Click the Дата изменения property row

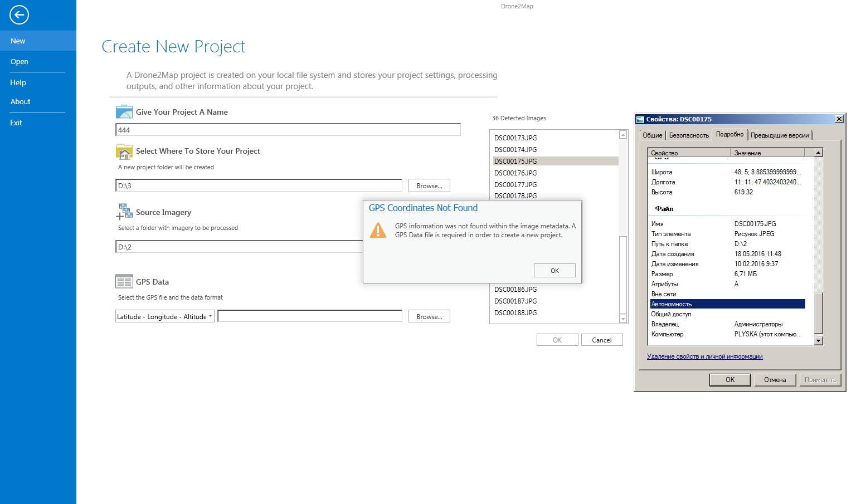tap(728, 264)
